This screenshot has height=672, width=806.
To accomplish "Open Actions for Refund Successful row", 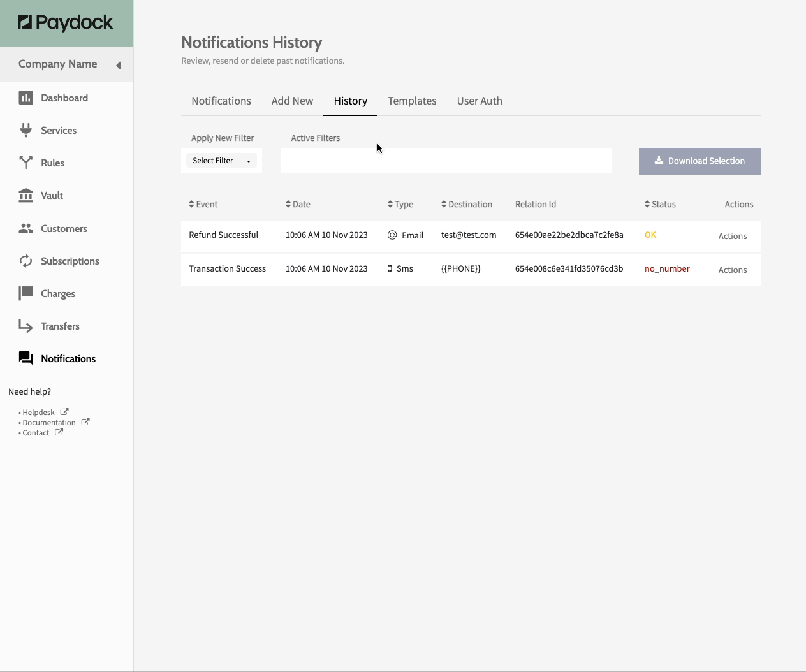I will click(732, 236).
